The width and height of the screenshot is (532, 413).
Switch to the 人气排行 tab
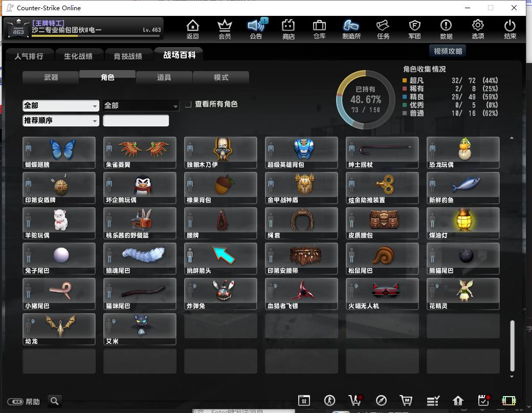pyautogui.click(x=29, y=56)
